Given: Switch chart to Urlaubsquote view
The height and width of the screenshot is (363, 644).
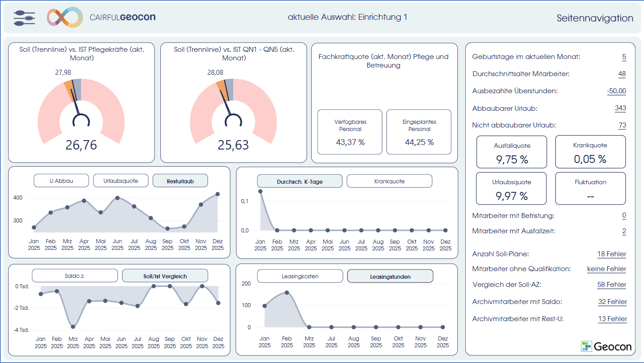Looking at the screenshot, I should point(120,181).
